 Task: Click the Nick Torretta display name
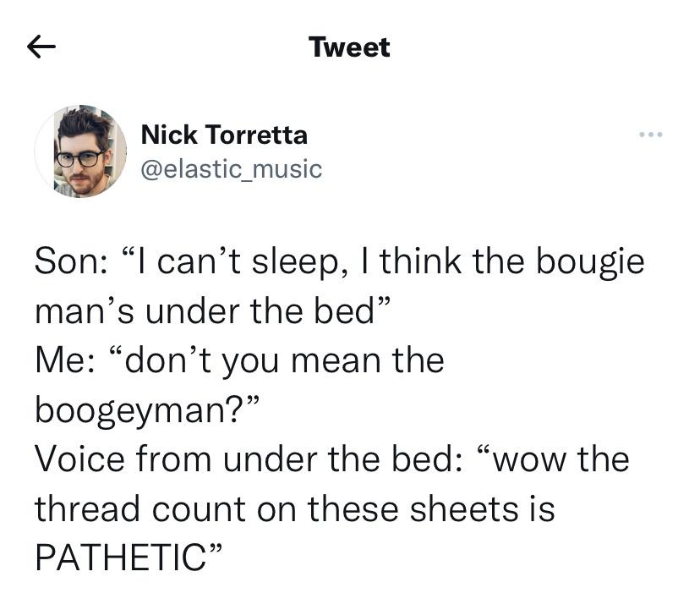coord(223,134)
